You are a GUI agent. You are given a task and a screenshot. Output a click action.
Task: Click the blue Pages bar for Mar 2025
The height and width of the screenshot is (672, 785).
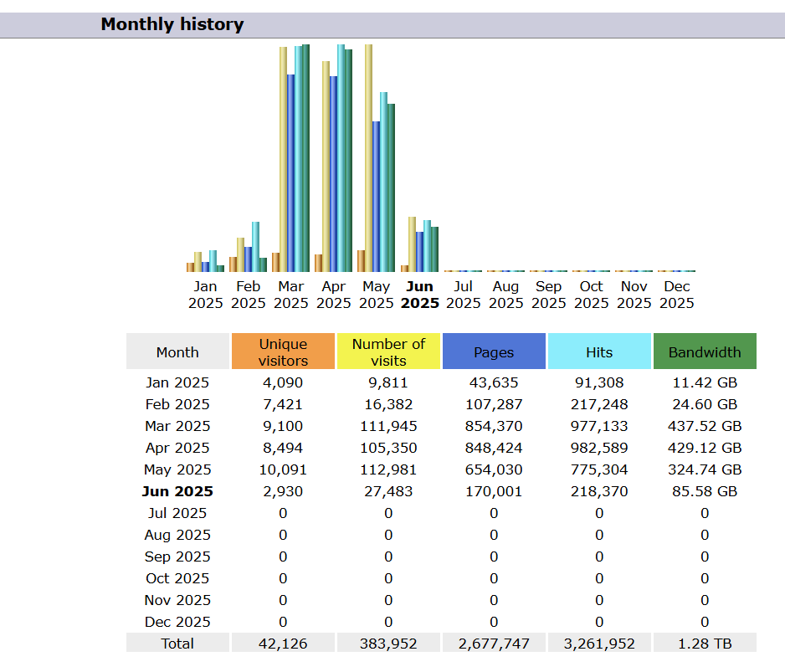click(290, 172)
